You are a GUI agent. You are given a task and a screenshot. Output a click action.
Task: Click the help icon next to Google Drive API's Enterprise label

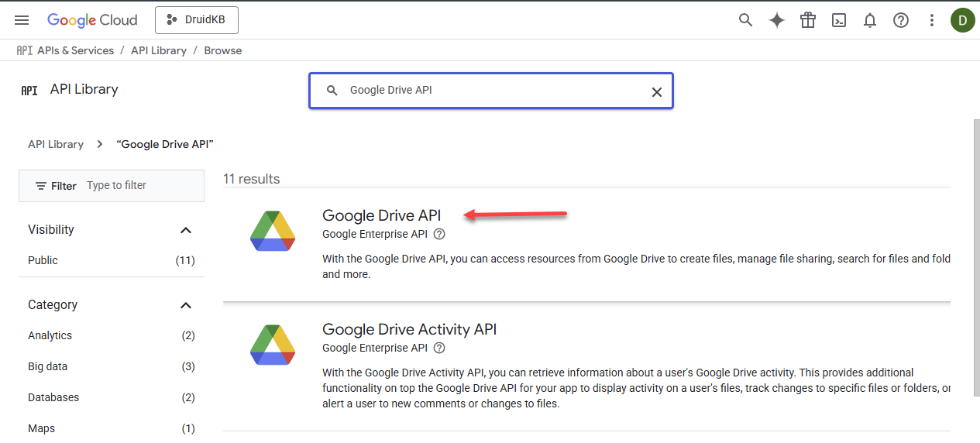[x=439, y=234]
